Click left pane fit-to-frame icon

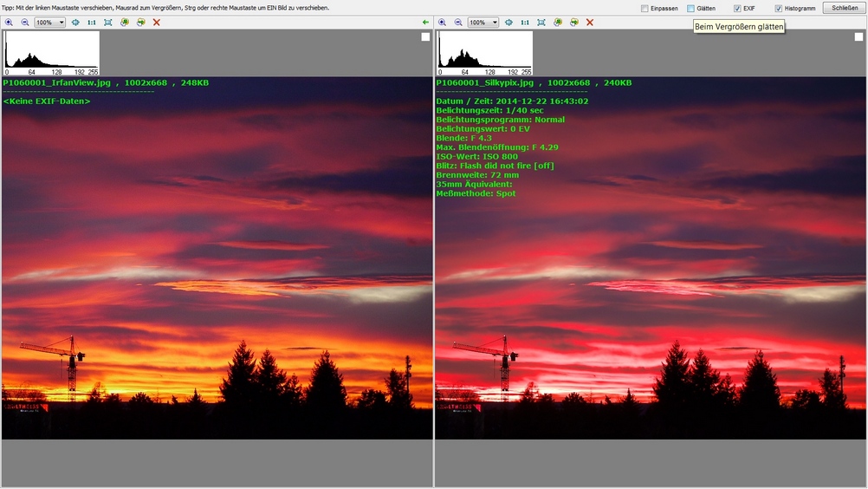pos(108,23)
